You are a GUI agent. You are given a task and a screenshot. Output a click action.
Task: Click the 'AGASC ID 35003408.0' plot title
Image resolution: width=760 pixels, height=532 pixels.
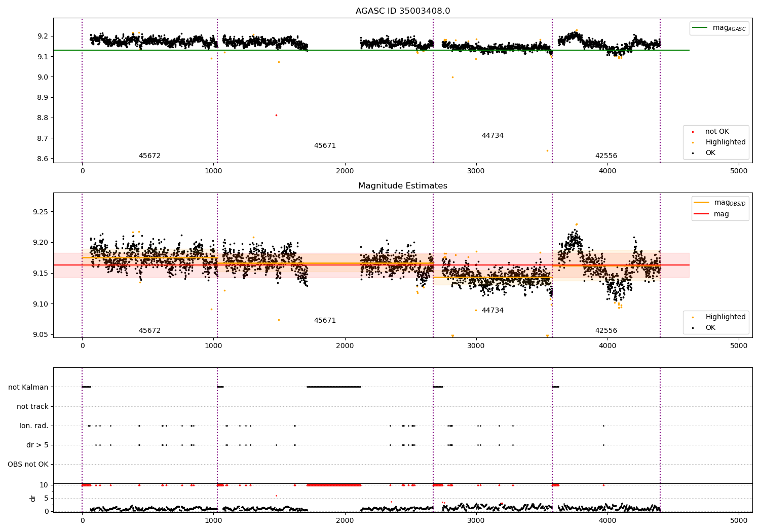[x=403, y=11]
